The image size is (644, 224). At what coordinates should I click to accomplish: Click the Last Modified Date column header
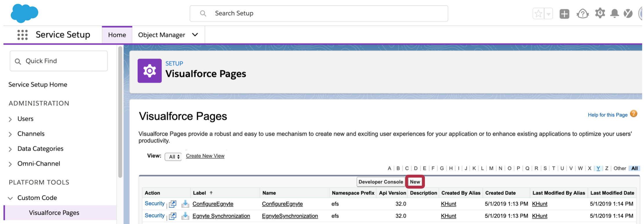[x=612, y=193]
